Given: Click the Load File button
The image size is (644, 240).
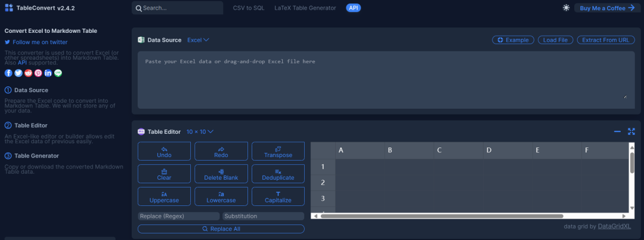Looking at the screenshot, I should point(555,40).
